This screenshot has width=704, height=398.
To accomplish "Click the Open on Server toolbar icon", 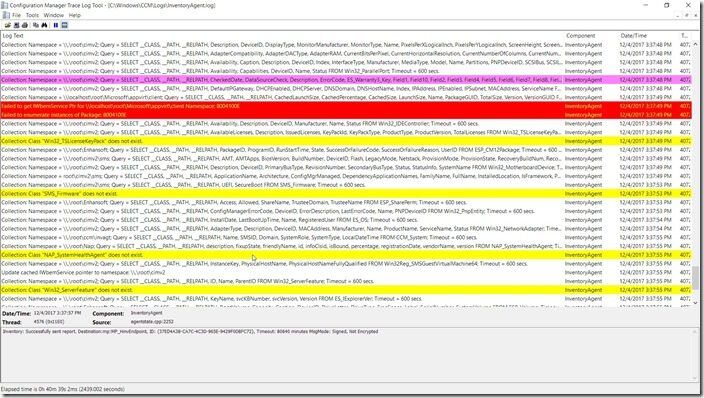I will (17, 25).
